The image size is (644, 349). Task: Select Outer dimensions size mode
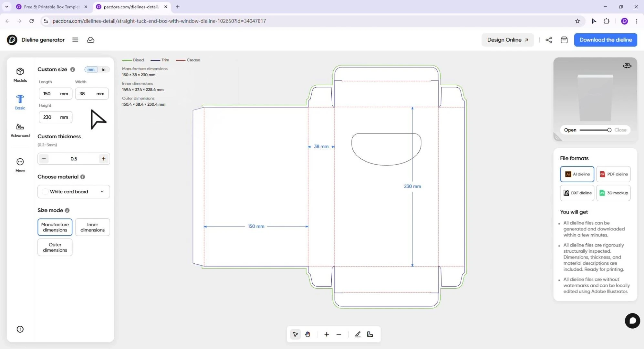[x=55, y=247]
